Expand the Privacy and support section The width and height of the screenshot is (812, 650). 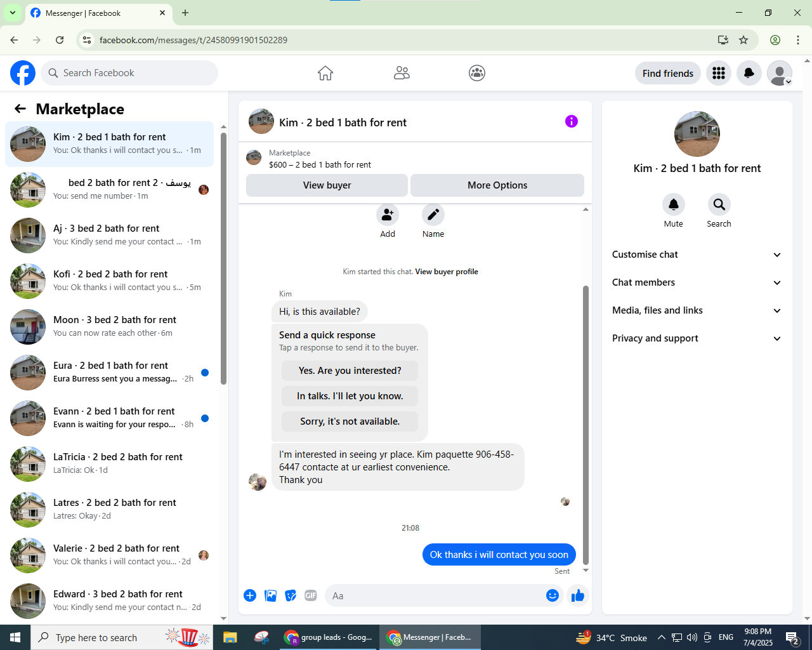pos(697,338)
